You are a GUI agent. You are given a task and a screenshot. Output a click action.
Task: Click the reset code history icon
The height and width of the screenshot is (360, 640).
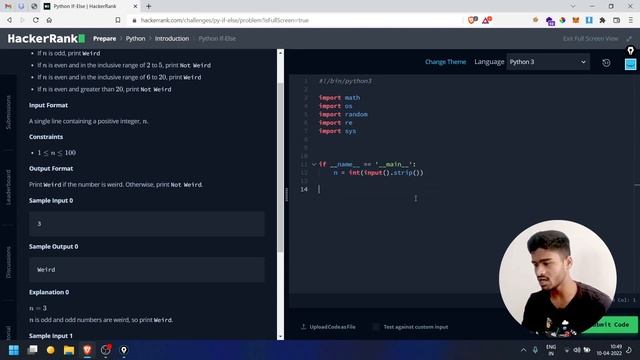click(606, 62)
